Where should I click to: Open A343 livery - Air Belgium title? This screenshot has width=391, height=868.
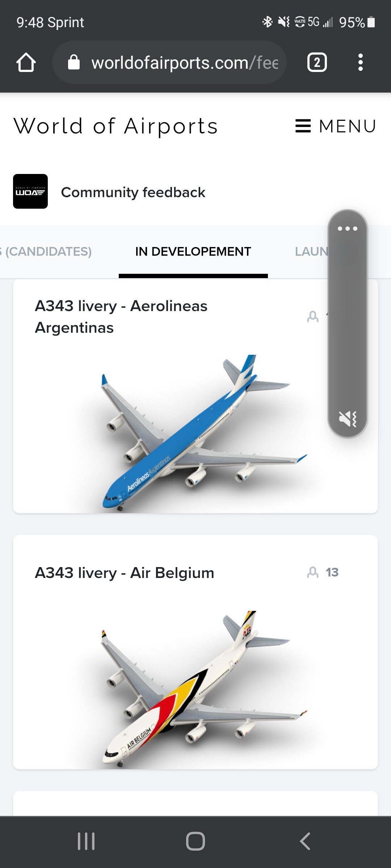[x=125, y=573]
